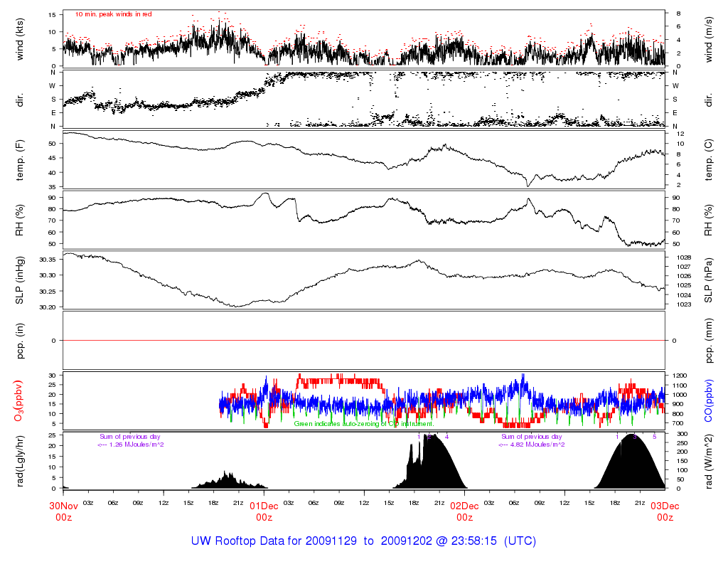
Task: Click the '01Dec 00z' date label
Action: click(264, 511)
